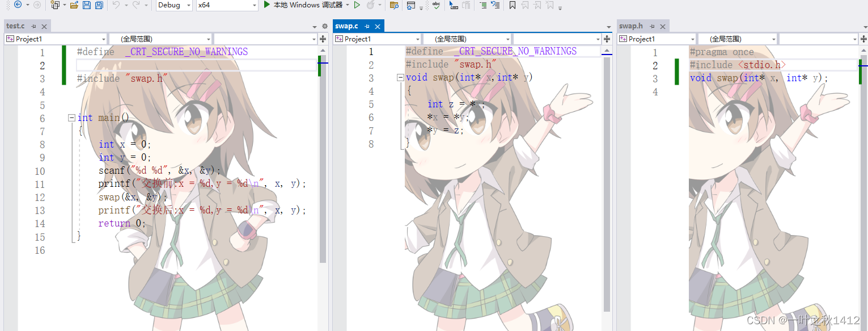Pin the test.c tab
Viewport: 868px width, 331px height.
tap(33, 26)
